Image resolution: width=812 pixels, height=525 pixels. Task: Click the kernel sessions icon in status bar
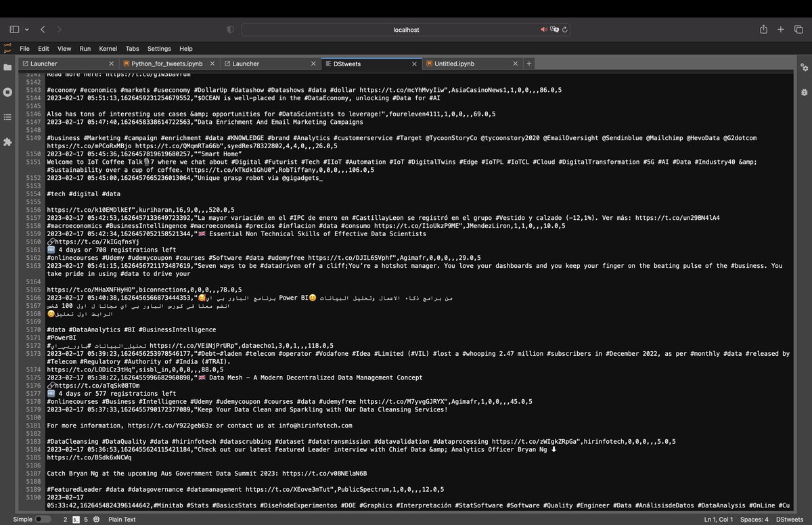pos(76,520)
